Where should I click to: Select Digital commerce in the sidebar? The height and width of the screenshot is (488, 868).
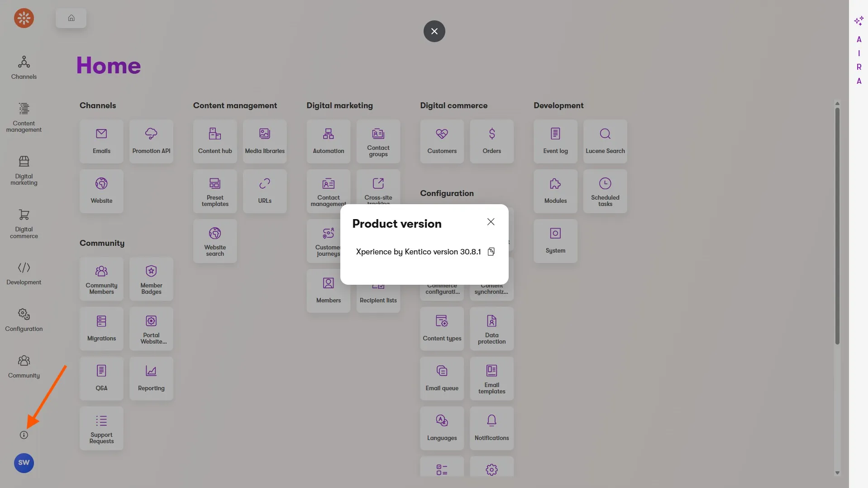pos(24,223)
